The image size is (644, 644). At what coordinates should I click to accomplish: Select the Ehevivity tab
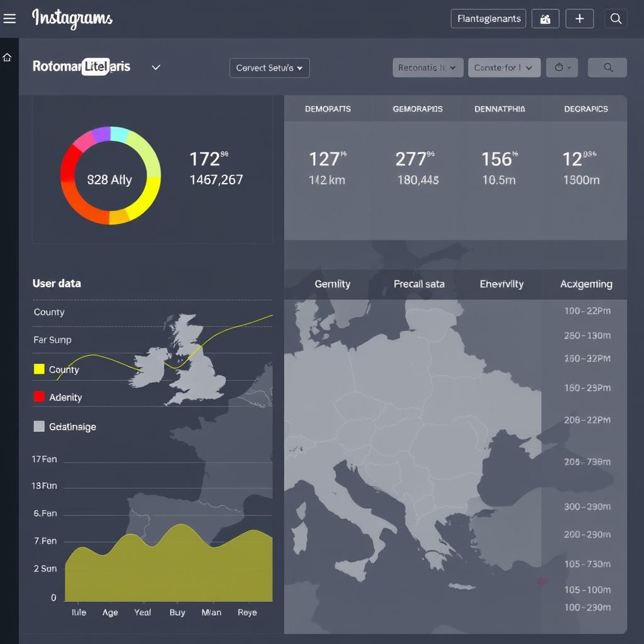[501, 284]
